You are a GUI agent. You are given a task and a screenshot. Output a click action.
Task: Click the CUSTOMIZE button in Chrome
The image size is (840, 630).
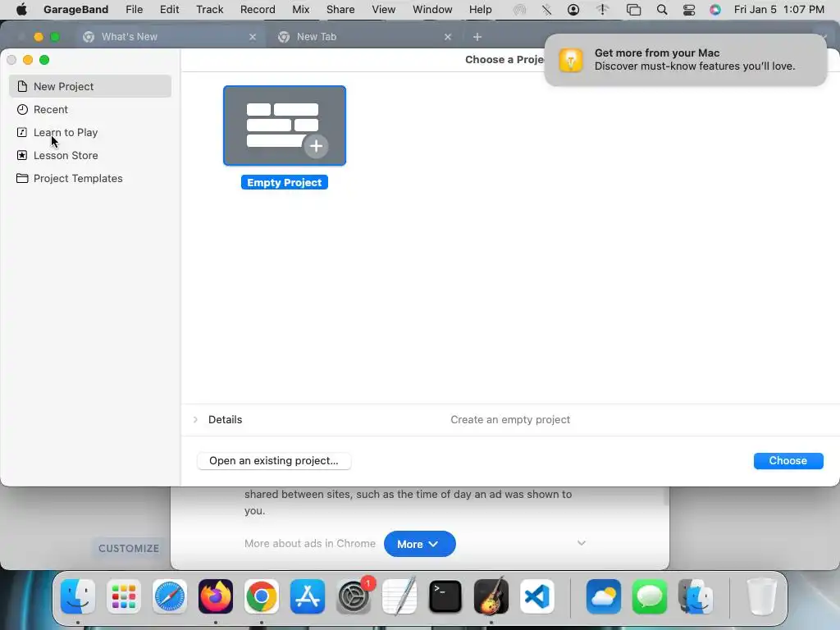tap(129, 548)
